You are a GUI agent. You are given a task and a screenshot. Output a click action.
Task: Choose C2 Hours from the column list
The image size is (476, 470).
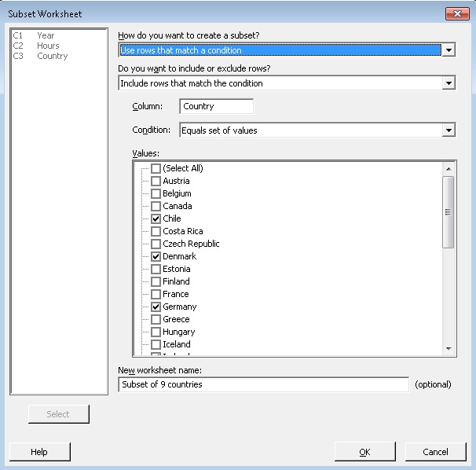point(47,46)
